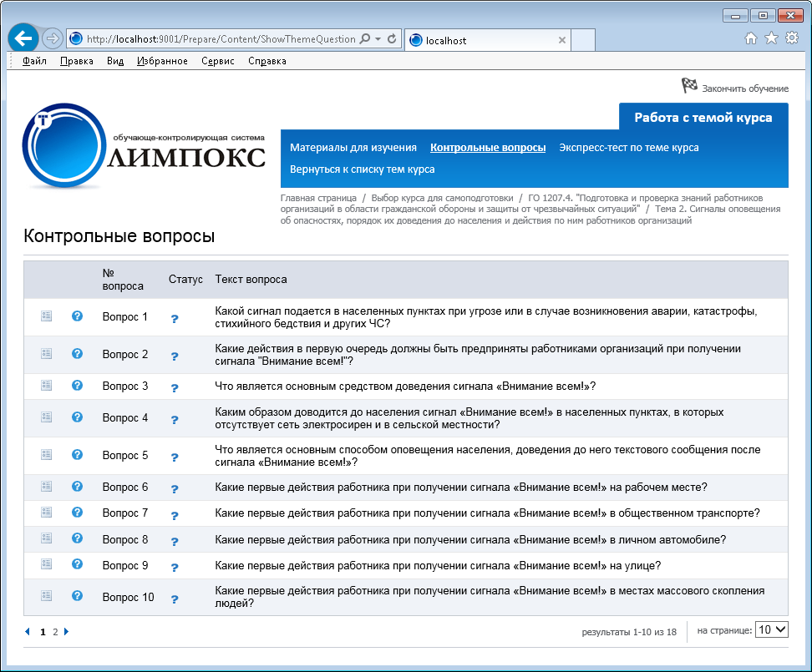Open details icon for Вопрос 1
The height and width of the screenshot is (672, 812).
pos(46,316)
